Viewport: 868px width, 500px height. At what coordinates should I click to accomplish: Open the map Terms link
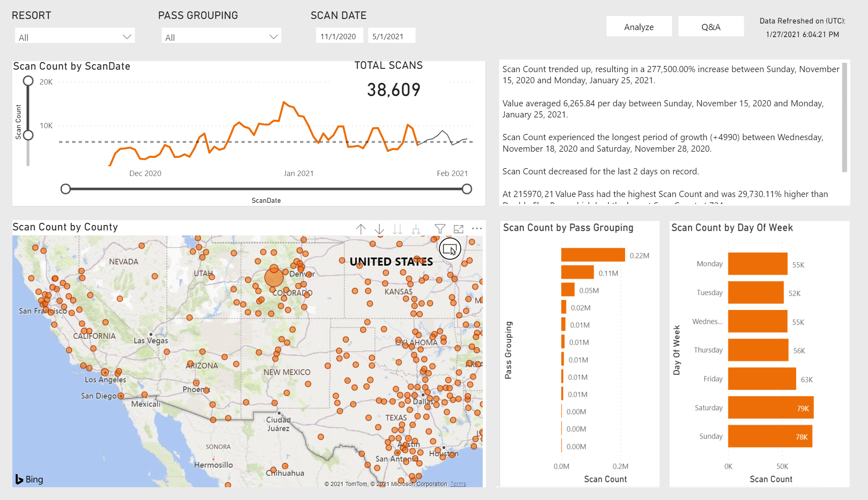tap(458, 484)
